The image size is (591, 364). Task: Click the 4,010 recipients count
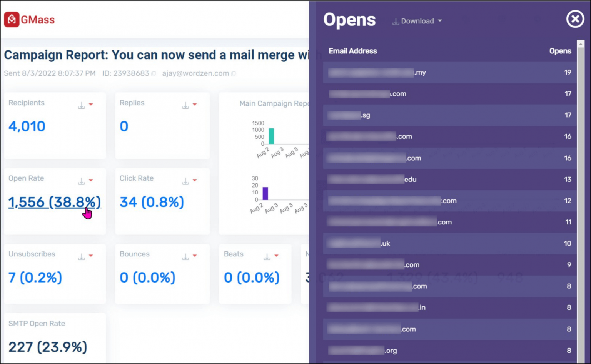click(27, 126)
